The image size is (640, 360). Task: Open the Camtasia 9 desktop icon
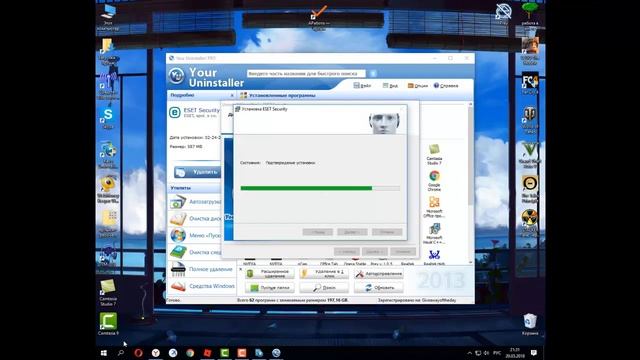[x=108, y=324]
